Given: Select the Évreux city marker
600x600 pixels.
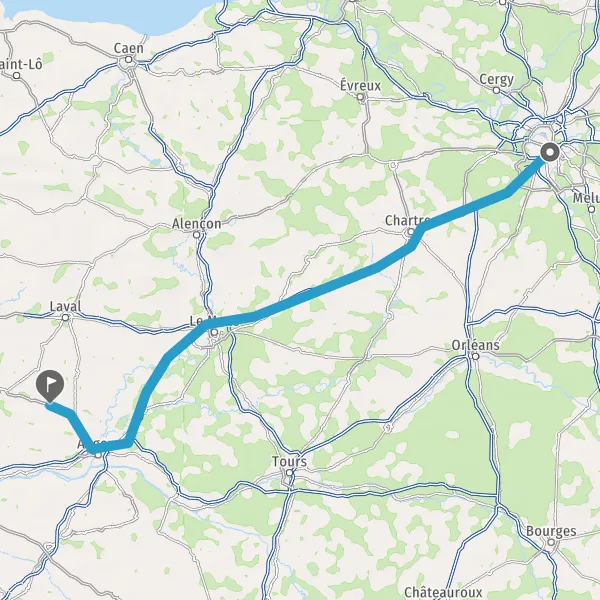Looking at the screenshot, I should click(x=360, y=97).
